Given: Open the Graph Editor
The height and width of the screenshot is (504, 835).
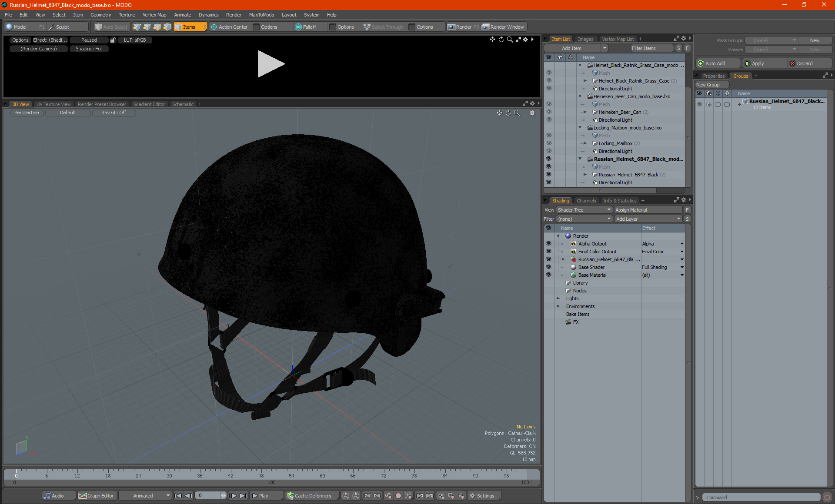Looking at the screenshot, I should pyautogui.click(x=97, y=496).
